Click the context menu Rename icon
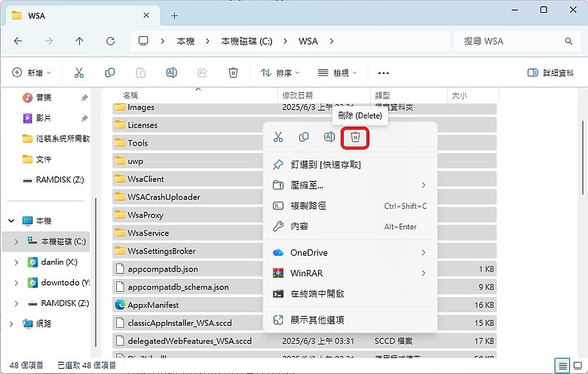Screen dimensions: 588x374 (329, 137)
